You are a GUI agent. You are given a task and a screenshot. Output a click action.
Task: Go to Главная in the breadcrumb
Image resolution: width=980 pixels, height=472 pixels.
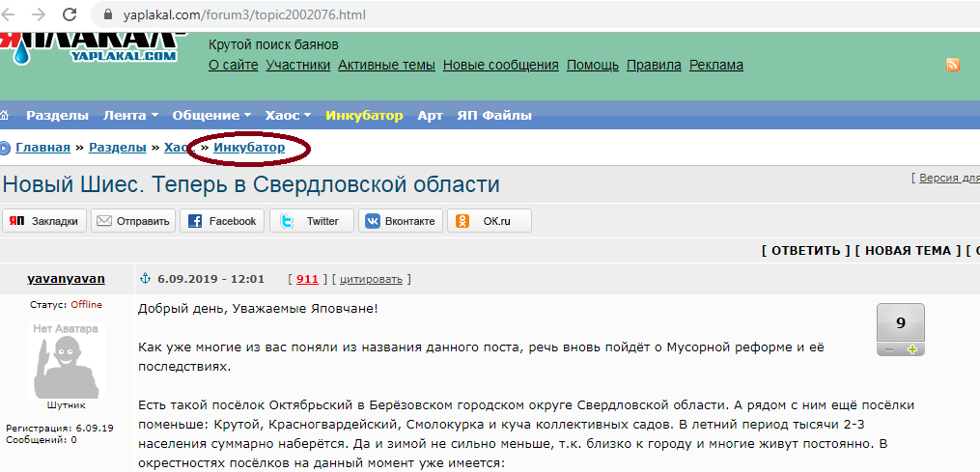pos(43,149)
